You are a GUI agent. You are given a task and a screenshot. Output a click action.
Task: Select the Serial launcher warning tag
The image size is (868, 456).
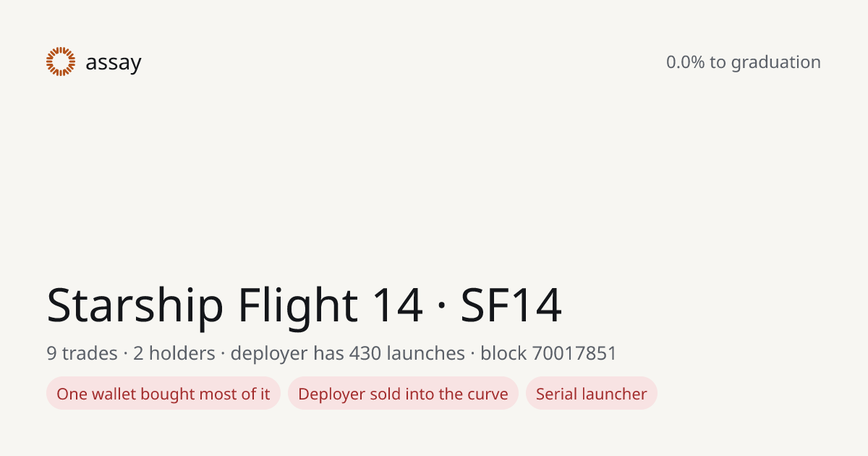(x=592, y=394)
